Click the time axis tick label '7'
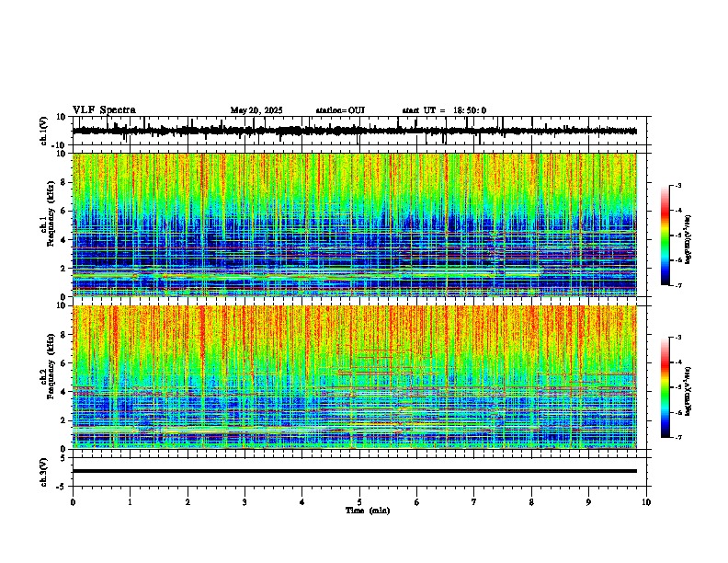This screenshot has width=728, height=563. (x=474, y=502)
